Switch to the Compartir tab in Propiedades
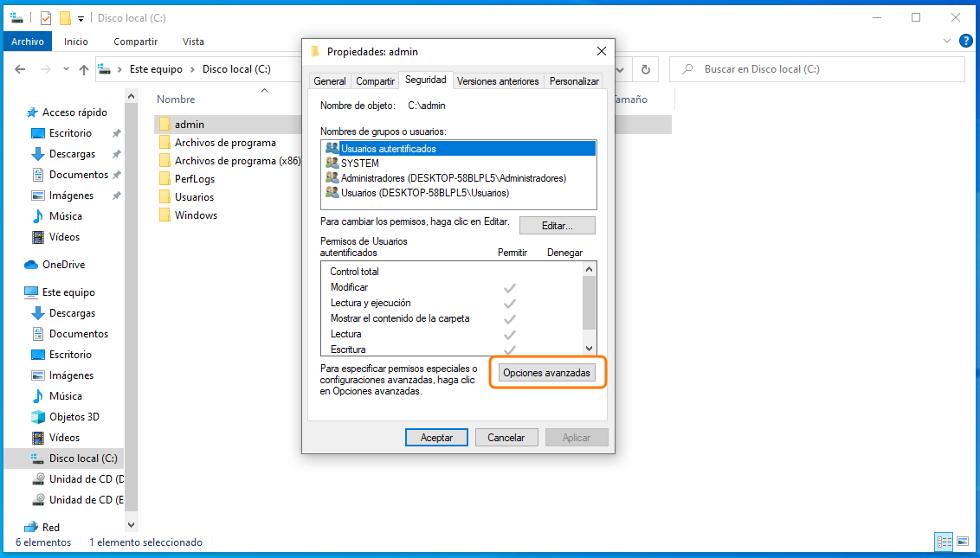 [375, 81]
